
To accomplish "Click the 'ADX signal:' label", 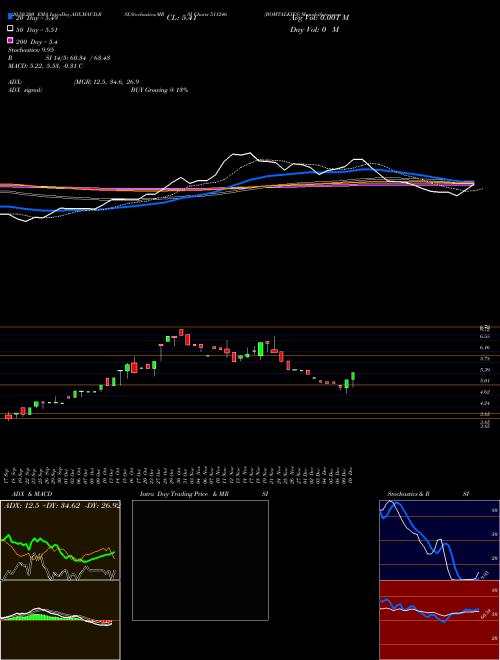I will click(x=25, y=90).
